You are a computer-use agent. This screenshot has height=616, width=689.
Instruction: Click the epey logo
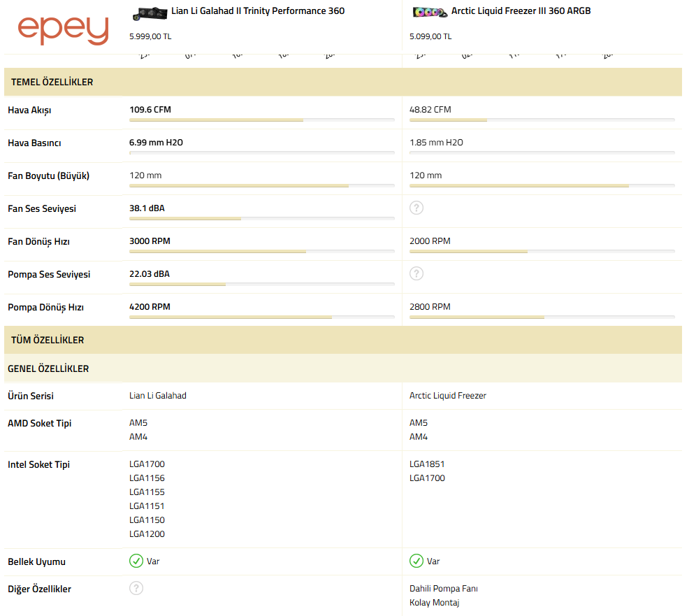63,30
